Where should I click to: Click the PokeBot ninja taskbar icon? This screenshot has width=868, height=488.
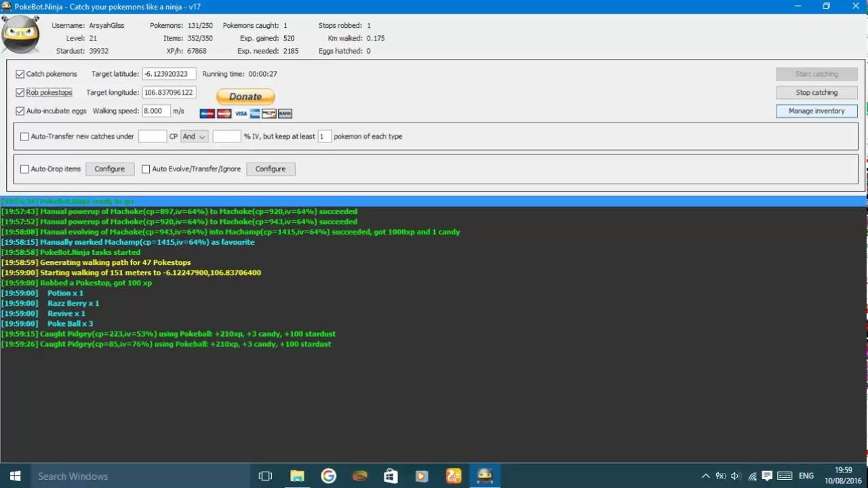pos(485,476)
